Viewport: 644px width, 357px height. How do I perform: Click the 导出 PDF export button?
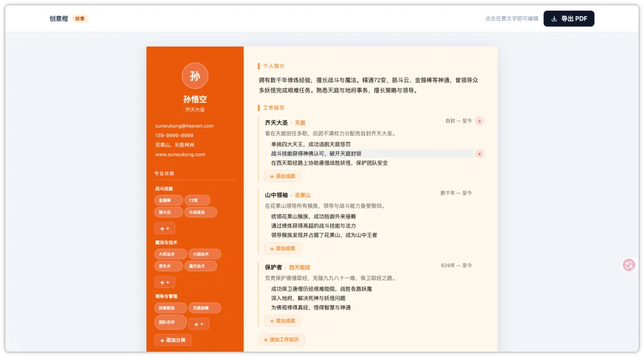[568, 19]
